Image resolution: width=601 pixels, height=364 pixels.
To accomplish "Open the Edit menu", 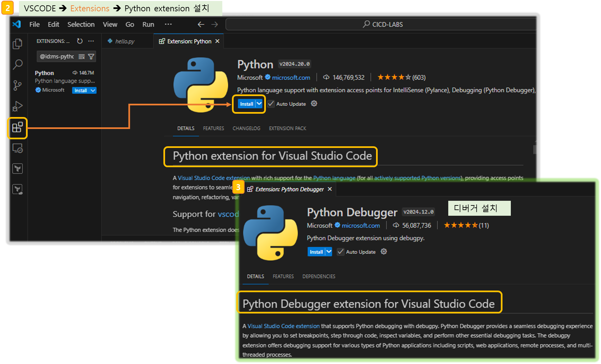I will (x=53, y=24).
